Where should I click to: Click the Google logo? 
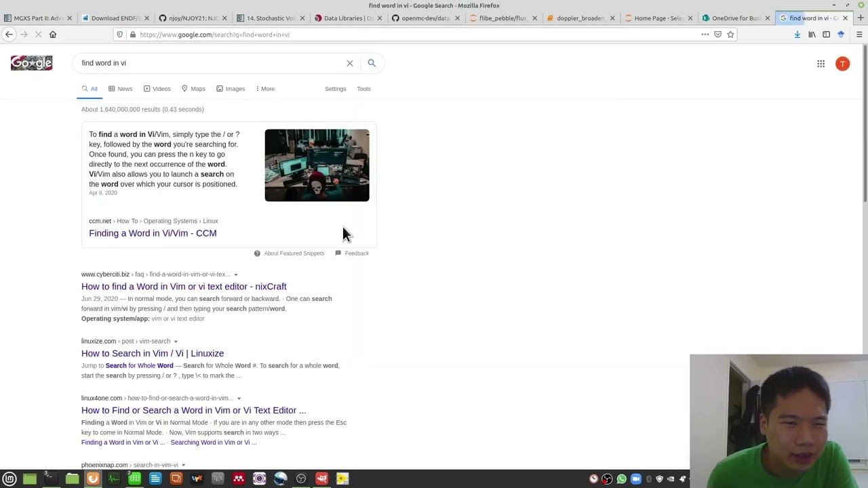31,63
